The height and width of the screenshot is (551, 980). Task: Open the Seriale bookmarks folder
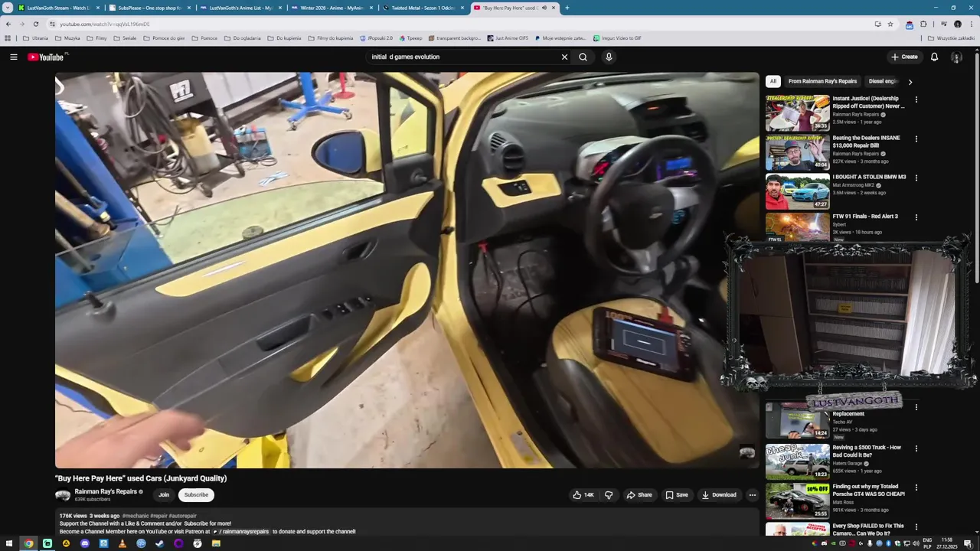tap(125, 38)
